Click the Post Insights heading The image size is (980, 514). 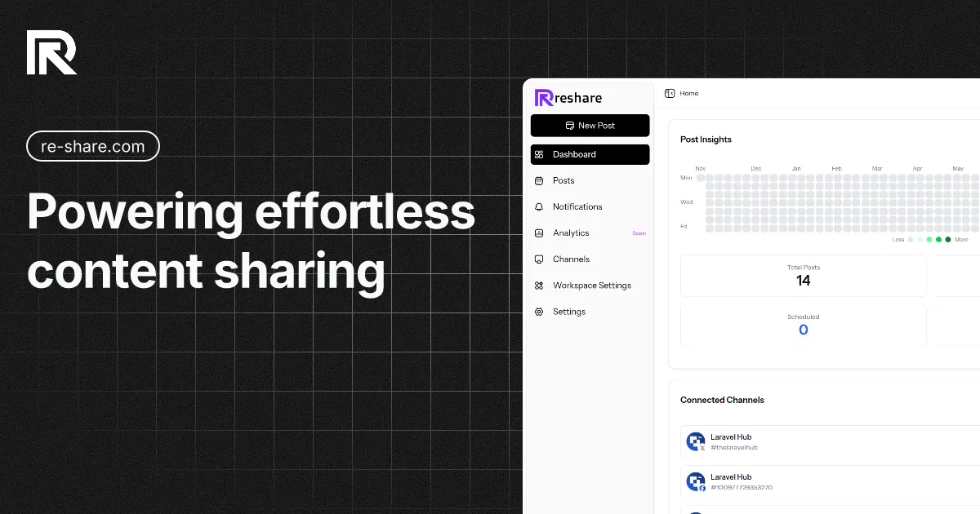(706, 140)
